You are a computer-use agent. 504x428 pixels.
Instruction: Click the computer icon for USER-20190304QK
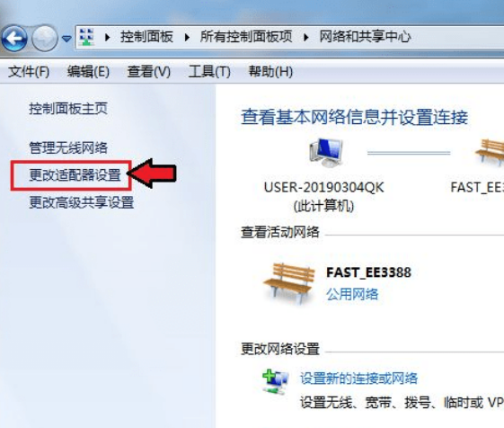click(x=325, y=153)
